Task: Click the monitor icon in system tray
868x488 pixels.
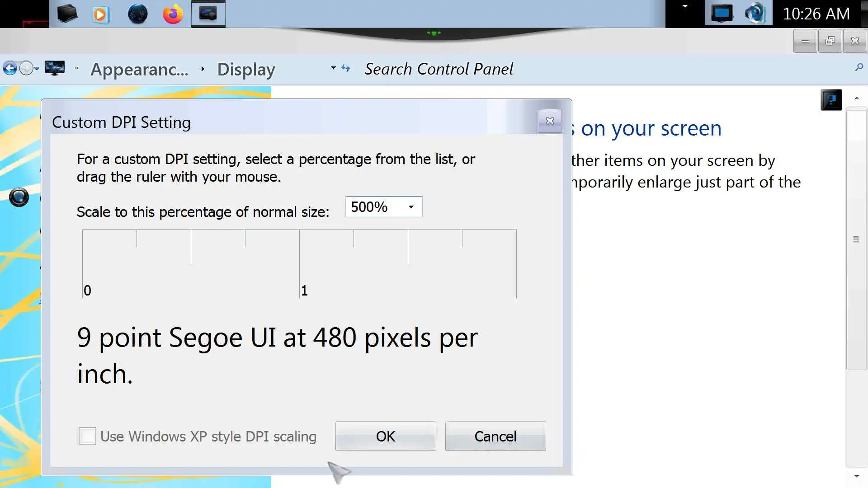Action: 721,14
